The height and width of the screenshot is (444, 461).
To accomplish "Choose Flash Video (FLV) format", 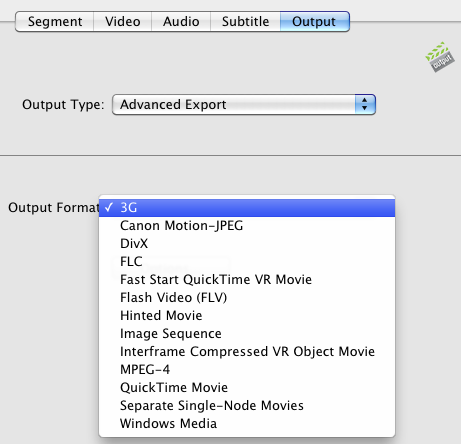I will pyautogui.click(x=247, y=298).
